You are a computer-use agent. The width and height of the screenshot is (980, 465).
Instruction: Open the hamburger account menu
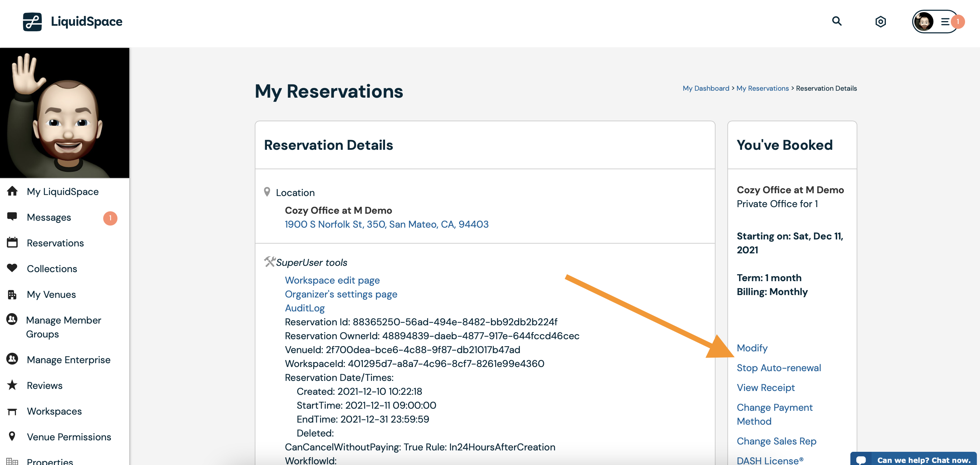(945, 22)
